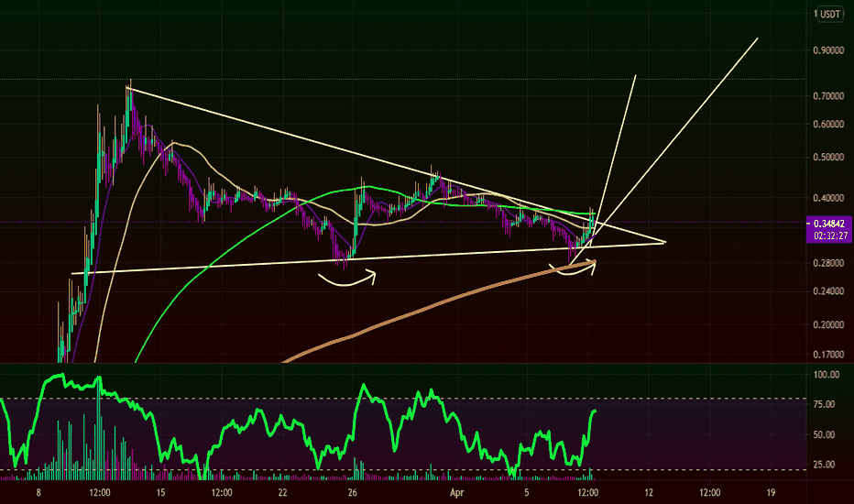Click the 100.00 oscillator scale label
Viewport: 854px width, 504px height.
point(827,375)
